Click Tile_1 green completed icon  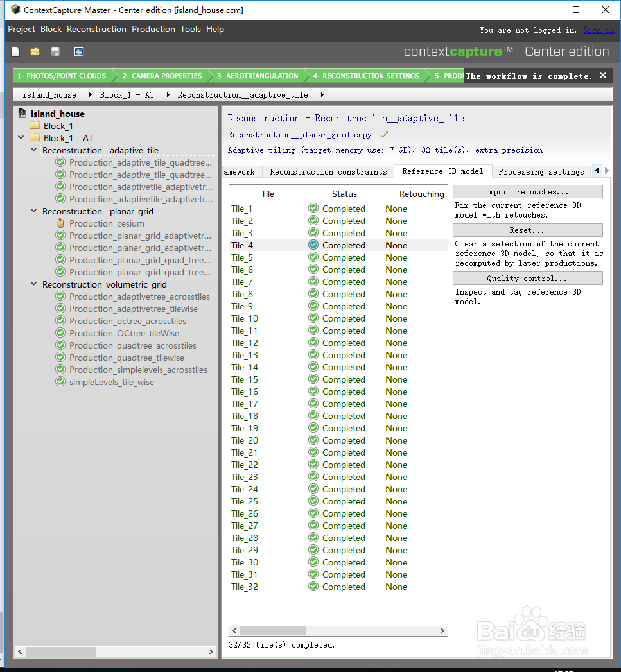click(x=313, y=209)
